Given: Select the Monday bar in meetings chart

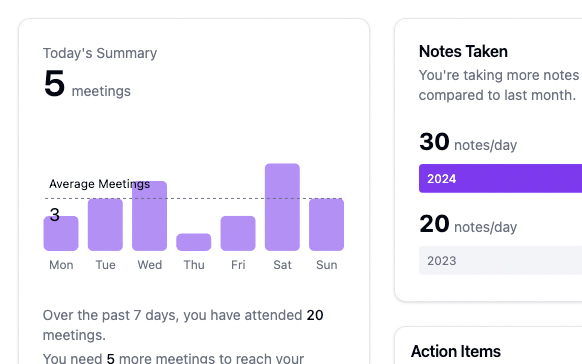Looking at the screenshot, I should pos(61,233).
